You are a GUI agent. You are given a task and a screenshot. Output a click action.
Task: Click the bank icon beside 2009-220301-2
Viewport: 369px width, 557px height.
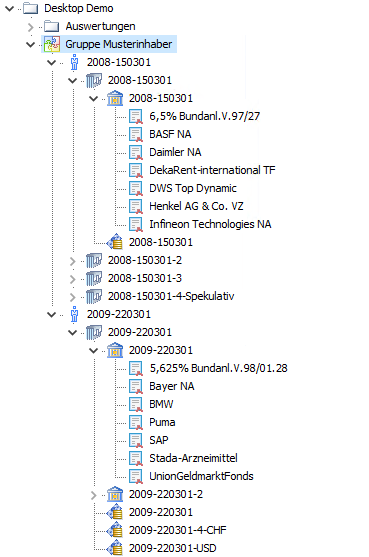pyautogui.click(x=115, y=494)
